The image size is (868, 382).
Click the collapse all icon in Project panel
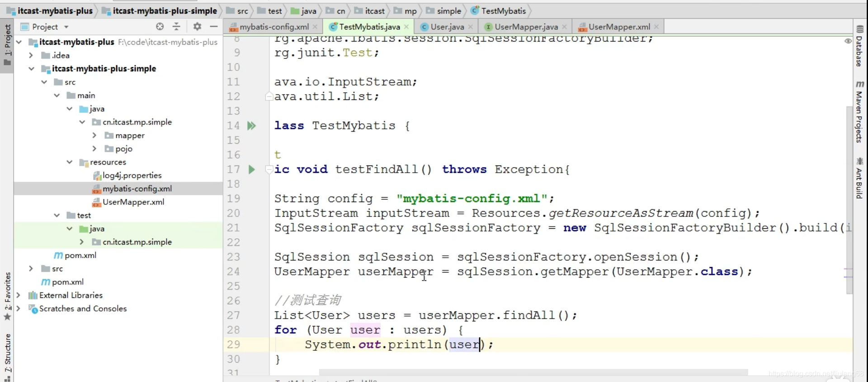coord(176,27)
